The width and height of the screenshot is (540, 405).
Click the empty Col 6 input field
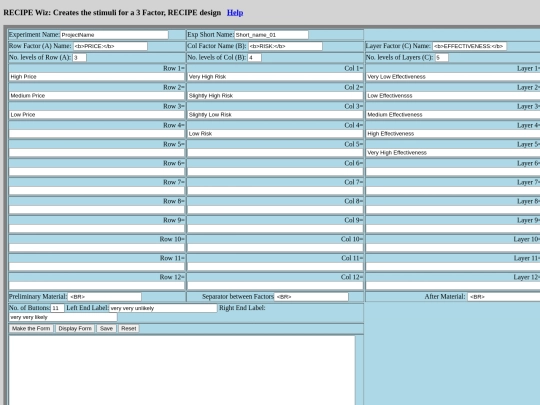coord(275,172)
